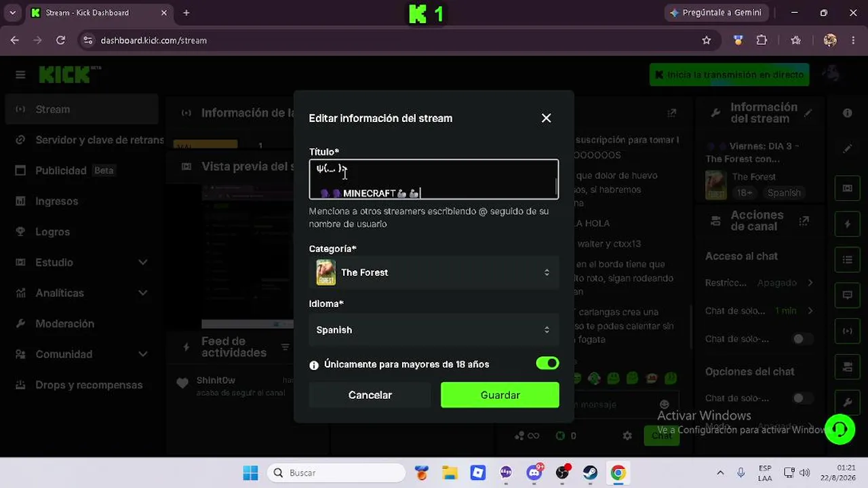Click the info icon beside the 18+ label
868x488 pixels.
click(314, 365)
